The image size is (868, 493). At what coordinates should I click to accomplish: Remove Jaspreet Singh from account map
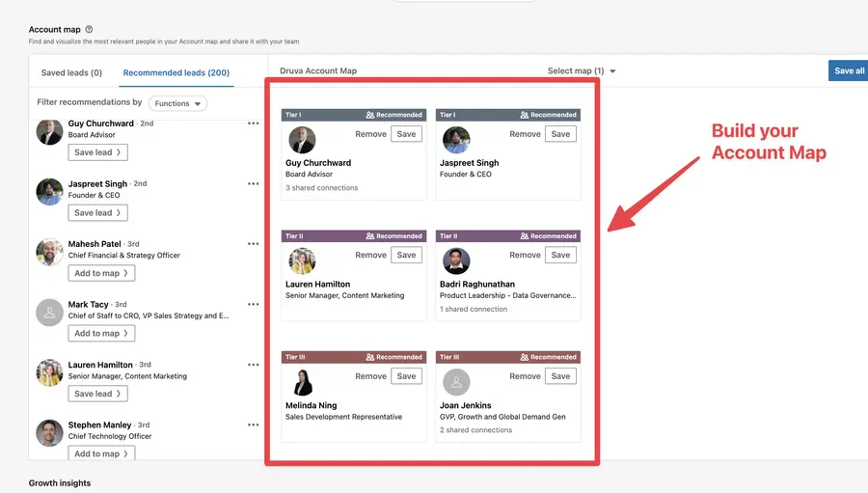(525, 134)
